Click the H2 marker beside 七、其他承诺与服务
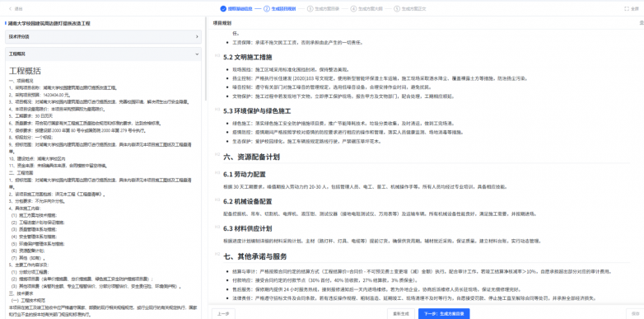The width and height of the screenshot is (644, 319). pos(217,255)
